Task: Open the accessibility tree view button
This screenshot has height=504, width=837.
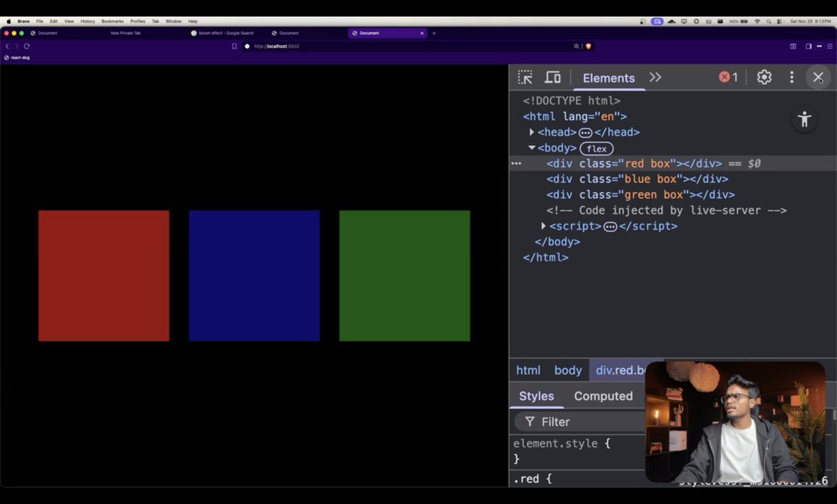Action: click(804, 119)
